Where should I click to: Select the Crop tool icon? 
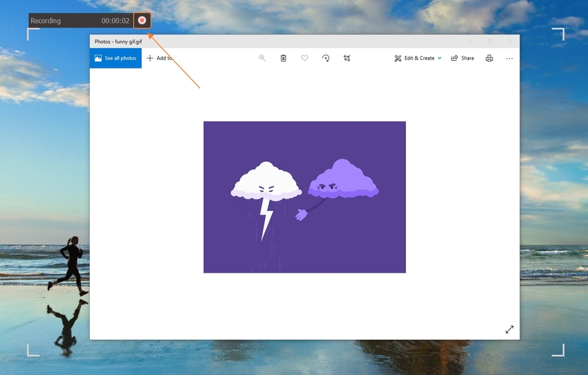point(347,58)
